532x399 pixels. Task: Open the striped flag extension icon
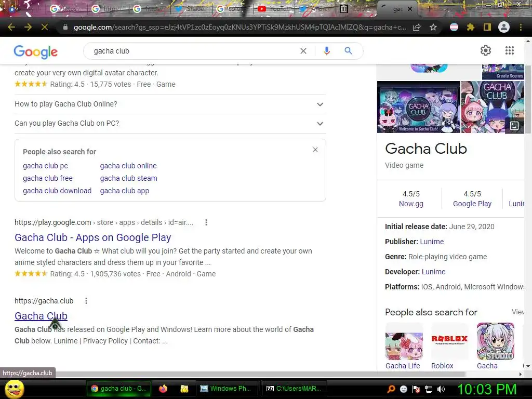click(454, 27)
